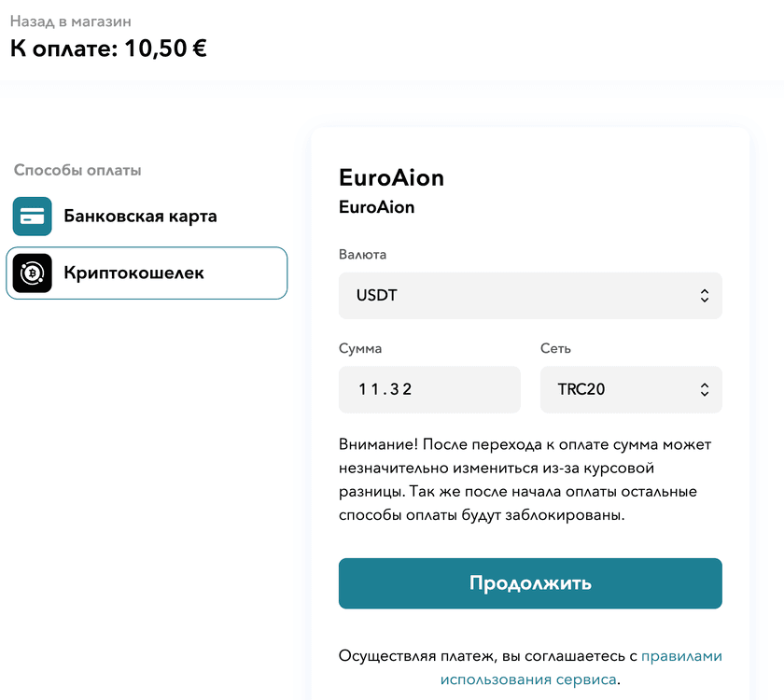Click the "Валюта" field label

pyautogui.click(x=362, y=255)
